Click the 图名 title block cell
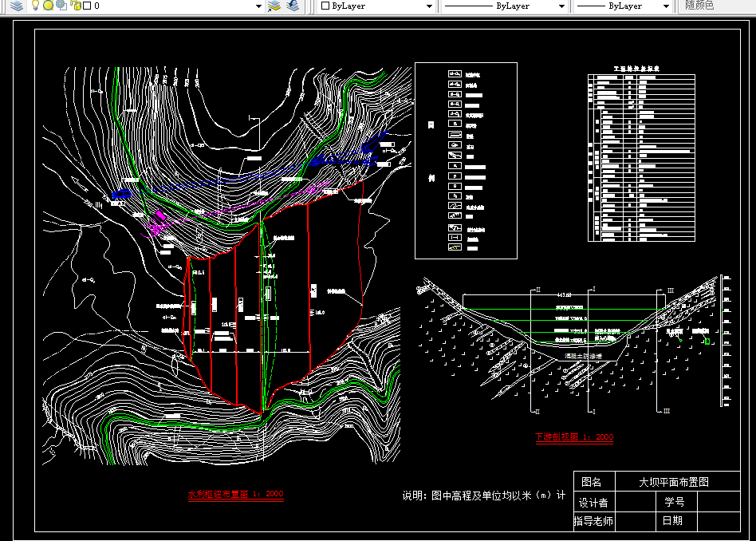 (x=594, y=482)
